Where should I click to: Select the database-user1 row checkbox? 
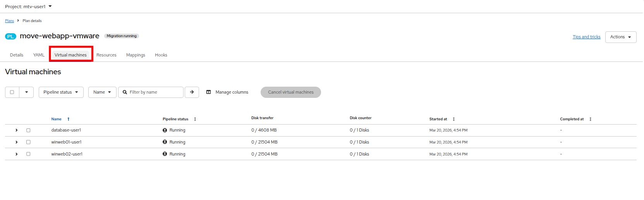[28, 130]
